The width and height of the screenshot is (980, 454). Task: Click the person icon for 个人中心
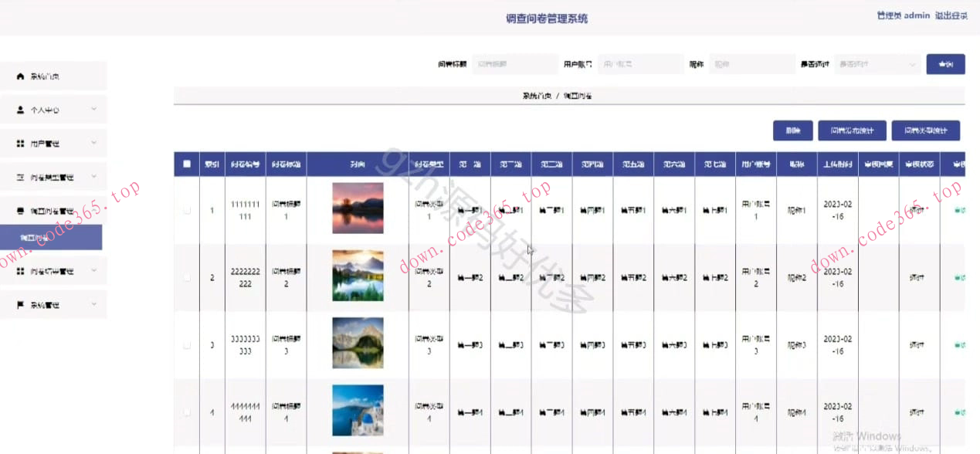(21, 110)
